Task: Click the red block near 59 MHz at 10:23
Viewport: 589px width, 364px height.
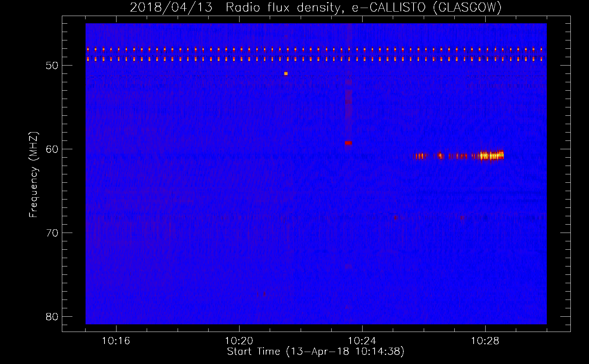Action: click(348, 143)
